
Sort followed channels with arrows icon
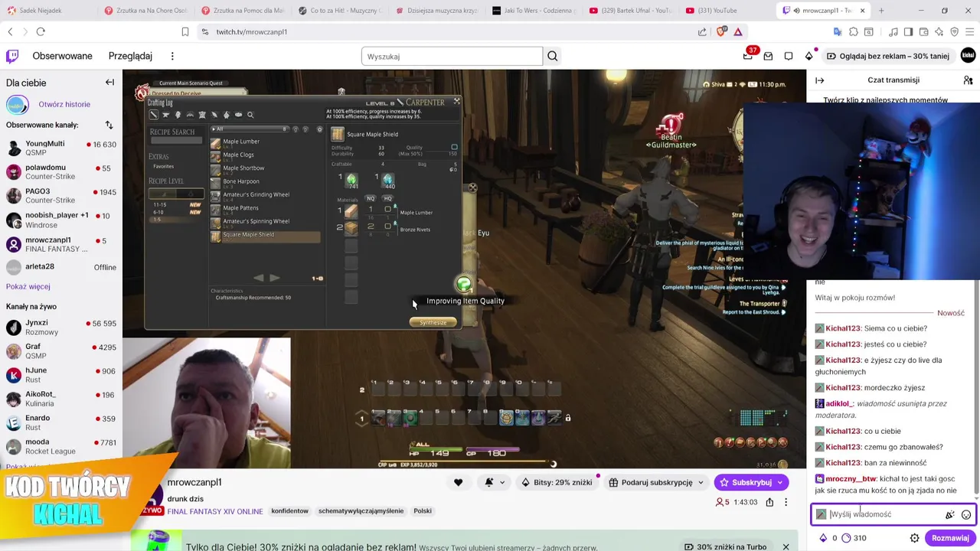point(109,125)
